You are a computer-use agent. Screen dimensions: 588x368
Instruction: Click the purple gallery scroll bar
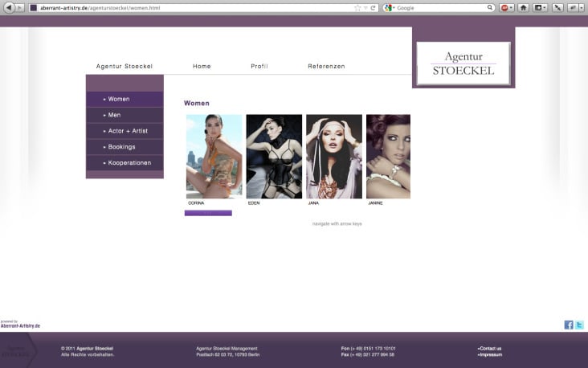point(208,213)
